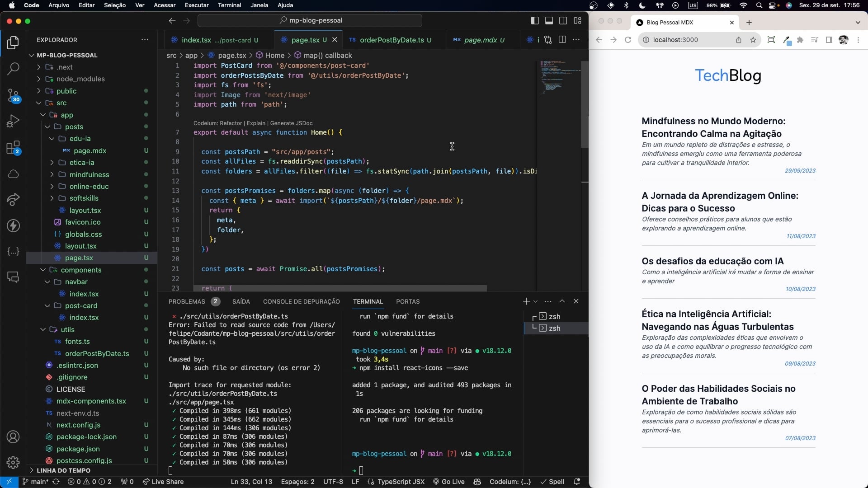Click the split editor right icon
The image size is (868, 488).
(562, 40)
